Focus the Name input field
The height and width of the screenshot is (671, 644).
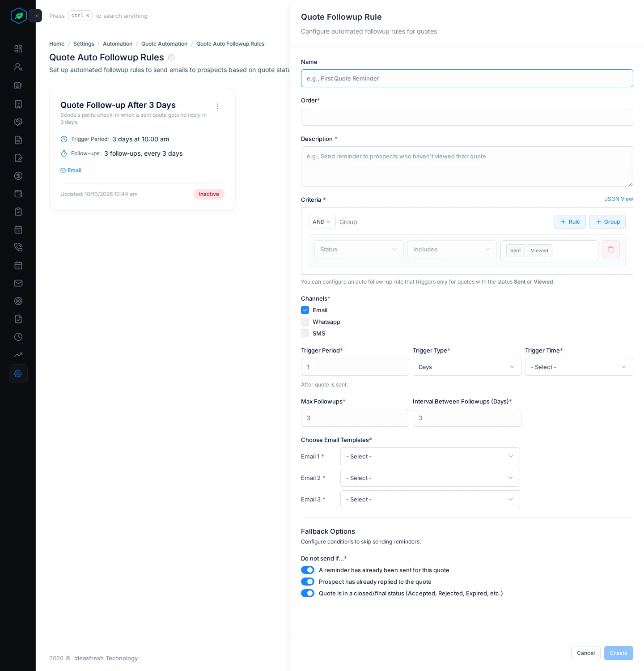click(467, 78)
